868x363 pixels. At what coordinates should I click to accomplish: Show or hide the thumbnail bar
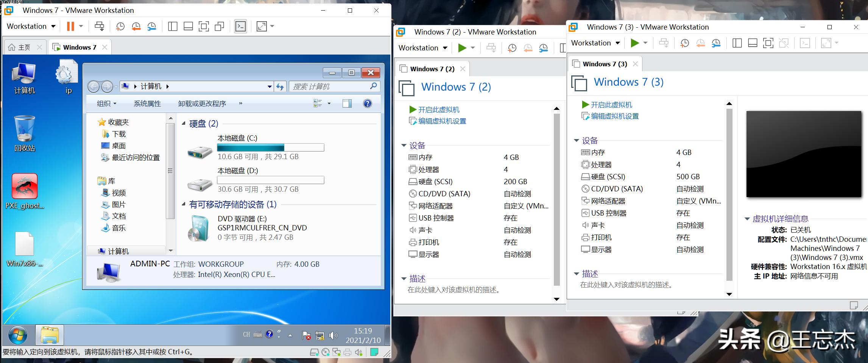188,27
